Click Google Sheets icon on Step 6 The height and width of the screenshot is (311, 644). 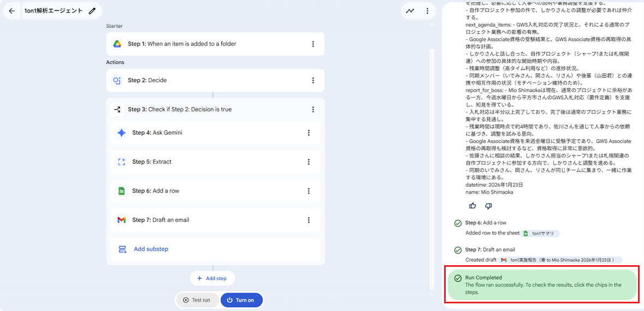pos(121,191)
